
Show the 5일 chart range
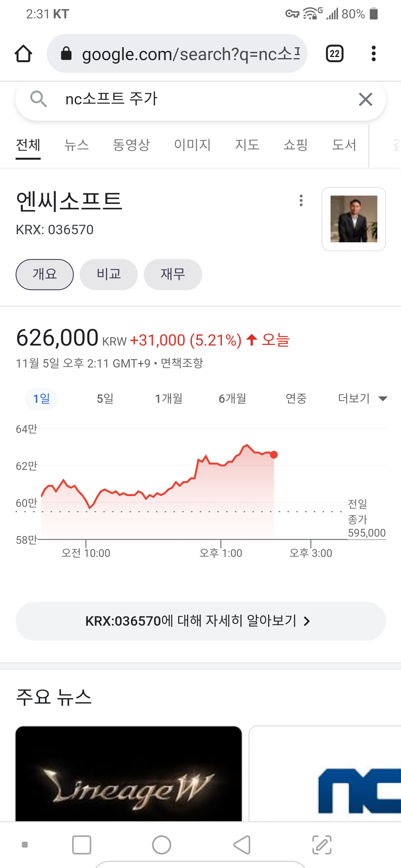click(x=105, y=399)
